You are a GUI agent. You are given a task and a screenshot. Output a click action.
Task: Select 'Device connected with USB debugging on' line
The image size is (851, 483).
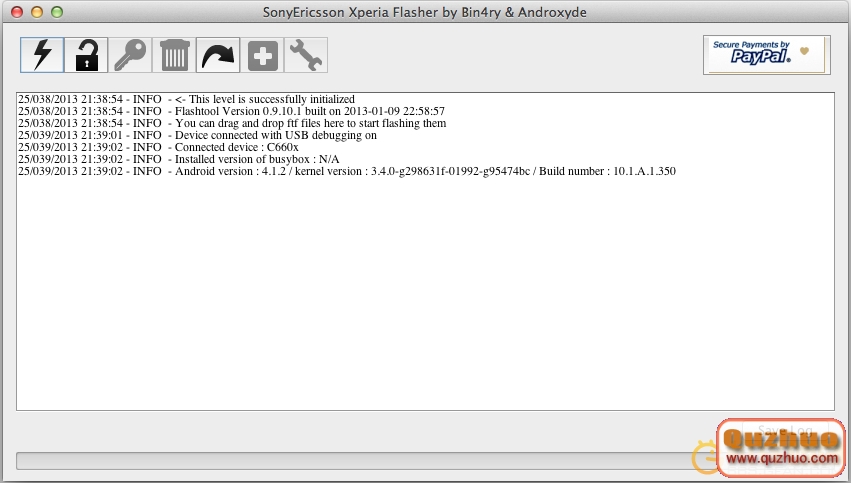tap(197, 135)
